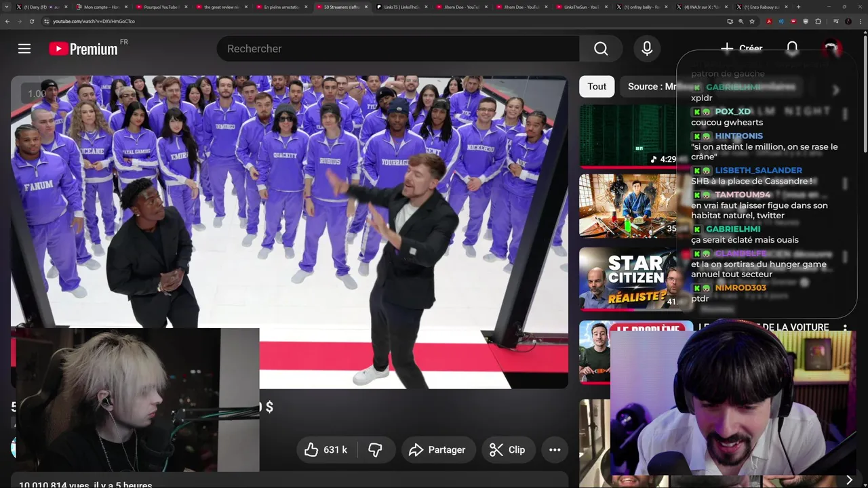Switch to the 'Enzo Rabouy' X tab
The width and height of the screenshot is (868, 488).
coord(761,7)
